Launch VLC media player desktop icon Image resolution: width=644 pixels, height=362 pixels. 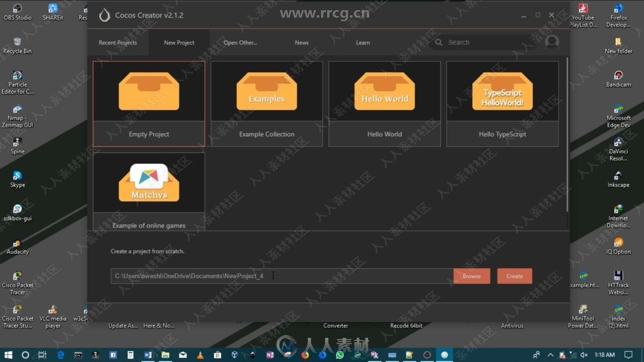[x=53, y=317]
